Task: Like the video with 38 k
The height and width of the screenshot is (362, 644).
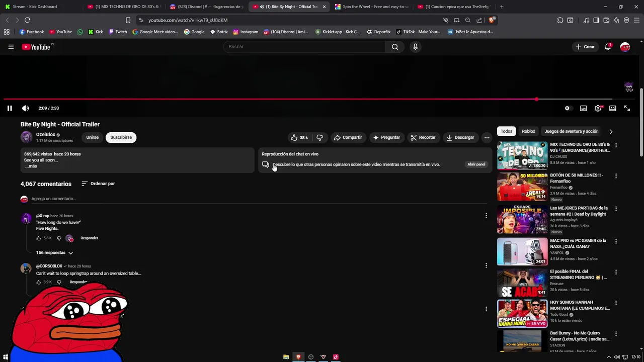Action: pyautogui.click(x=299, y=137)
